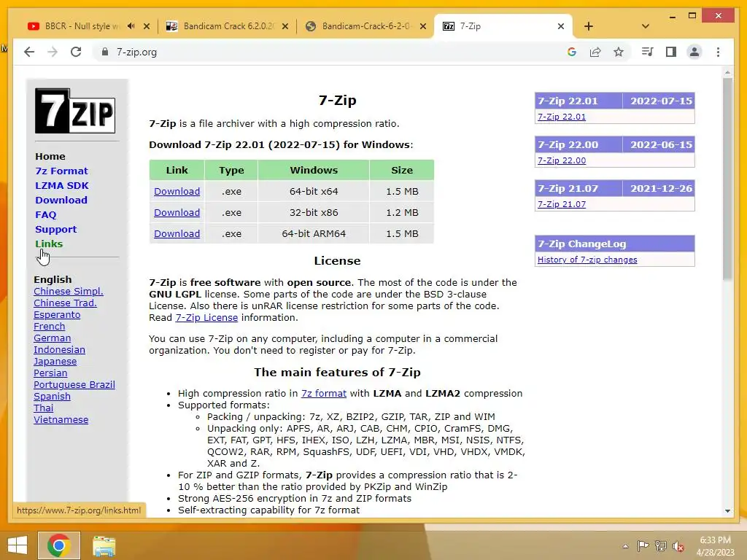This screenshot has height=560, width=747.
Task: Open History of 7-zip changes link
Action: click(587, 260)
